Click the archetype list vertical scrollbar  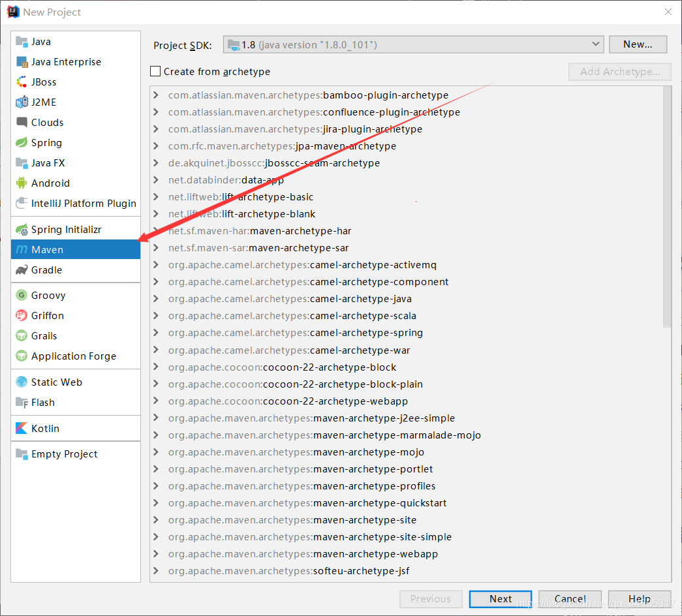pyautogui.click(x=667, y=207)
